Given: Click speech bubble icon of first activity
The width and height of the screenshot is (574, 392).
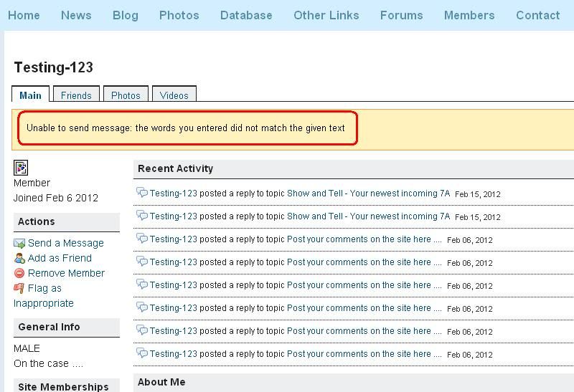Looking at the screenshot, I should coord(142,193).
